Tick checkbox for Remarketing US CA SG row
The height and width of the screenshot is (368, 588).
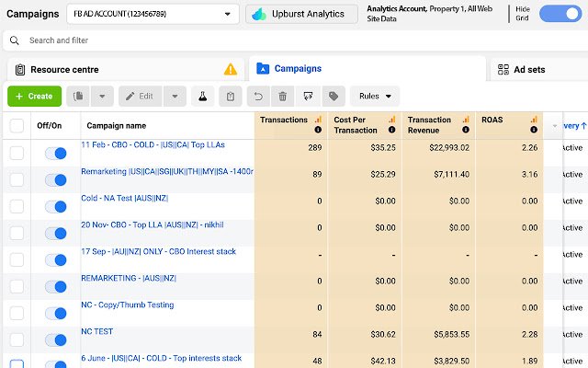pos(17,179)
